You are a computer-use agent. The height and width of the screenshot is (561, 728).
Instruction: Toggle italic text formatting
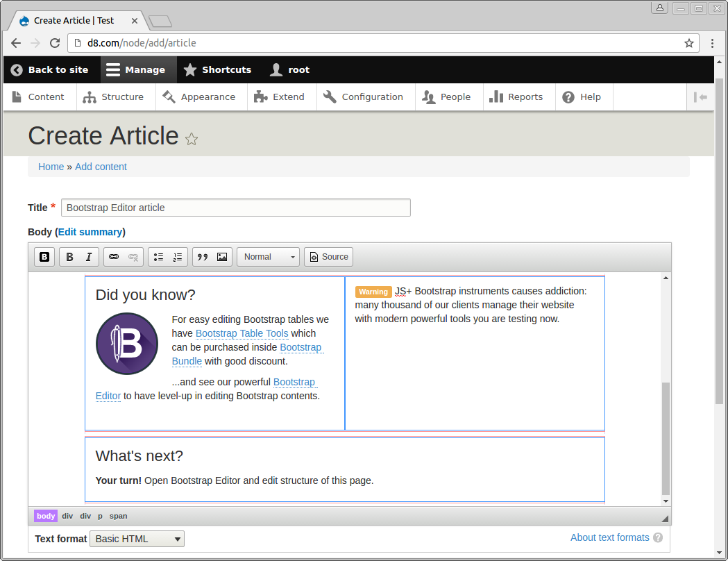(89, 257)
